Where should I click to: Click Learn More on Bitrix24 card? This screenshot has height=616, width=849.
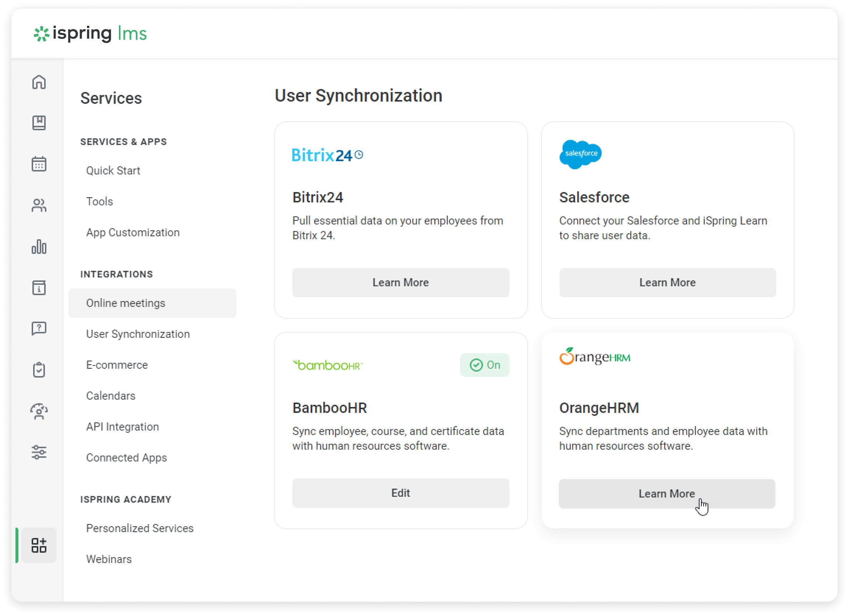(401, 283)
